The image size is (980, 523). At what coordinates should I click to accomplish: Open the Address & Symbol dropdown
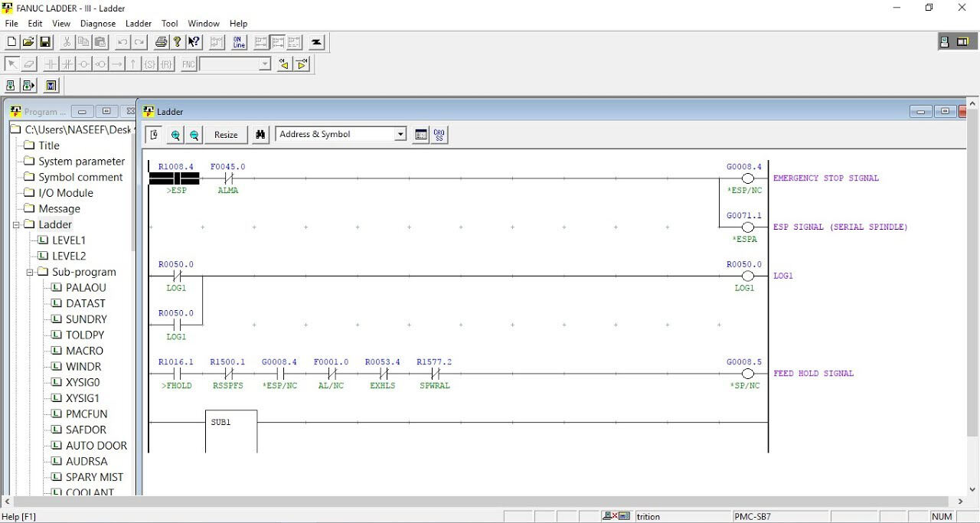click(x=400, y=133)
